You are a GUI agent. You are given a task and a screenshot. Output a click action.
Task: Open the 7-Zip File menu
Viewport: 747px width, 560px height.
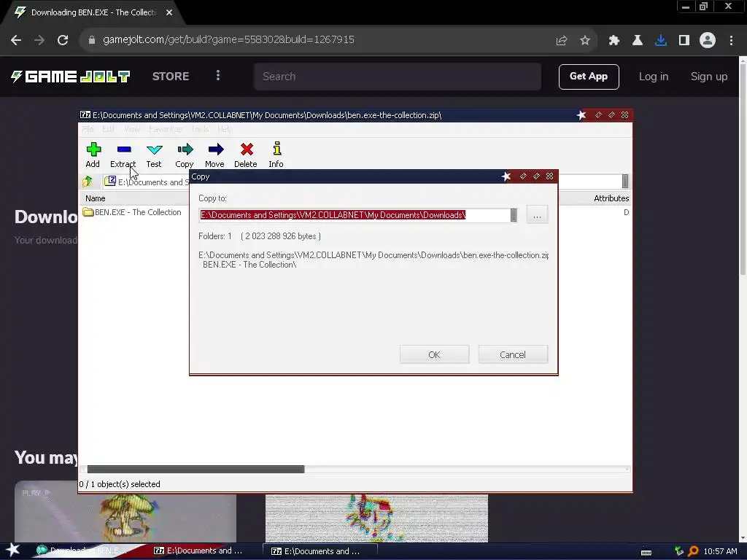point(88,129)
